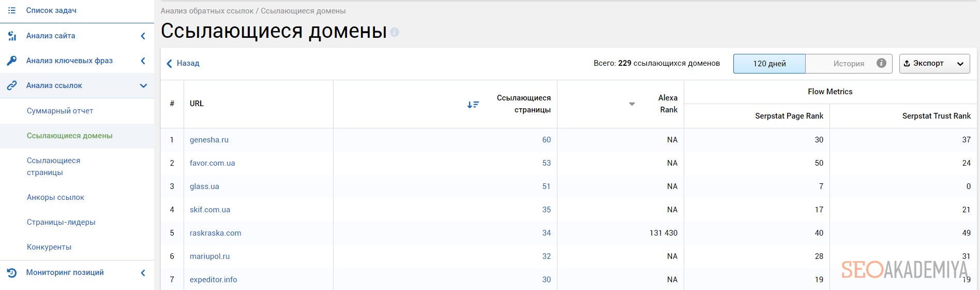Click the key icon for keyword analysis
This screenshot has width=980, height=290.
point(12,61)
